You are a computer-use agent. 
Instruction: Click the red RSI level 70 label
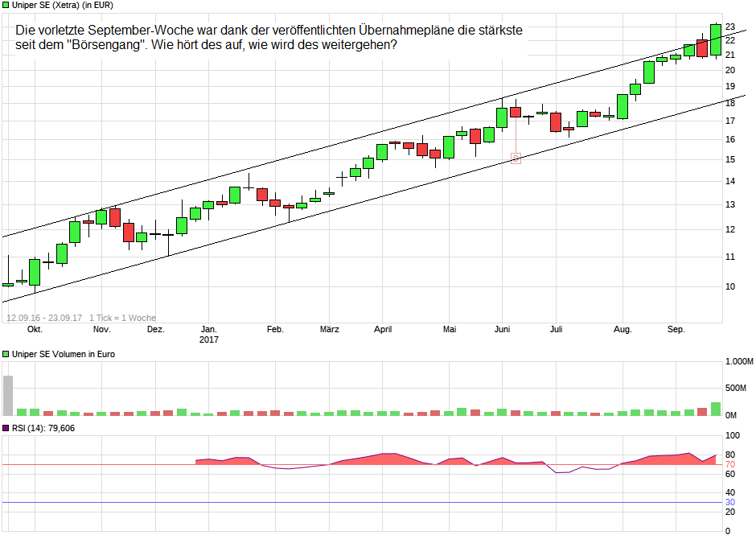tap(730, 464)
